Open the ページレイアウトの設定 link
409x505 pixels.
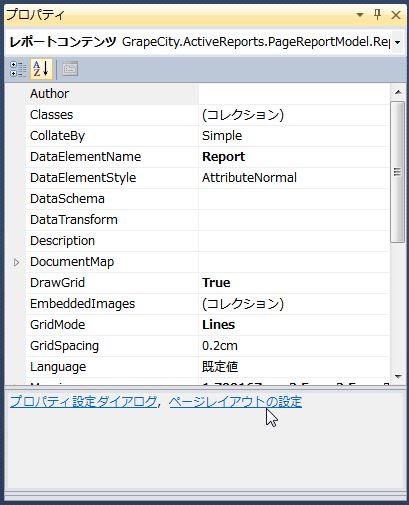point(235,402)
